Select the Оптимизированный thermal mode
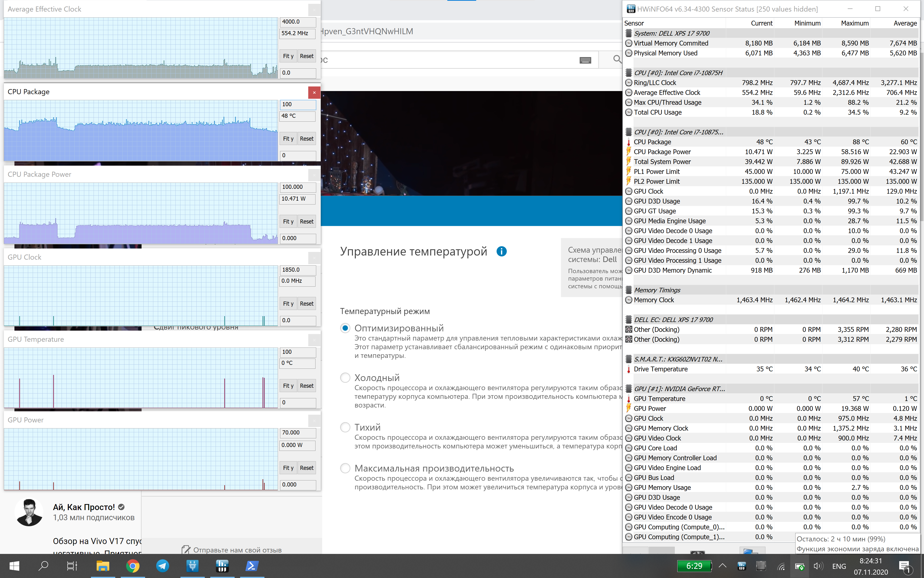Image resolution: width=924 pixels, height=578 pixels. coord(345,328)
